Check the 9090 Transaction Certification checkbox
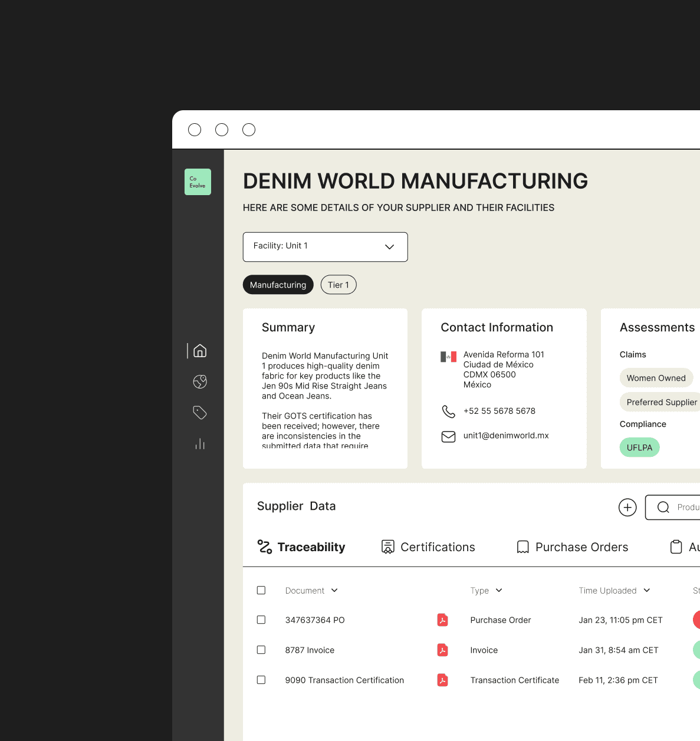Image resolution: width=700 pixels, height=741 pixels. pyautogui.click(x=261, y=680)
